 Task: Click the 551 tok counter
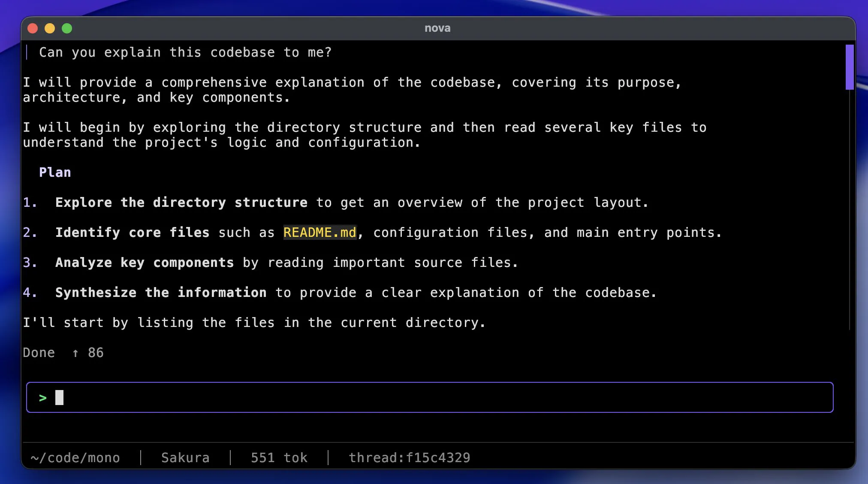pyautogui.click(x=279, y=458)
